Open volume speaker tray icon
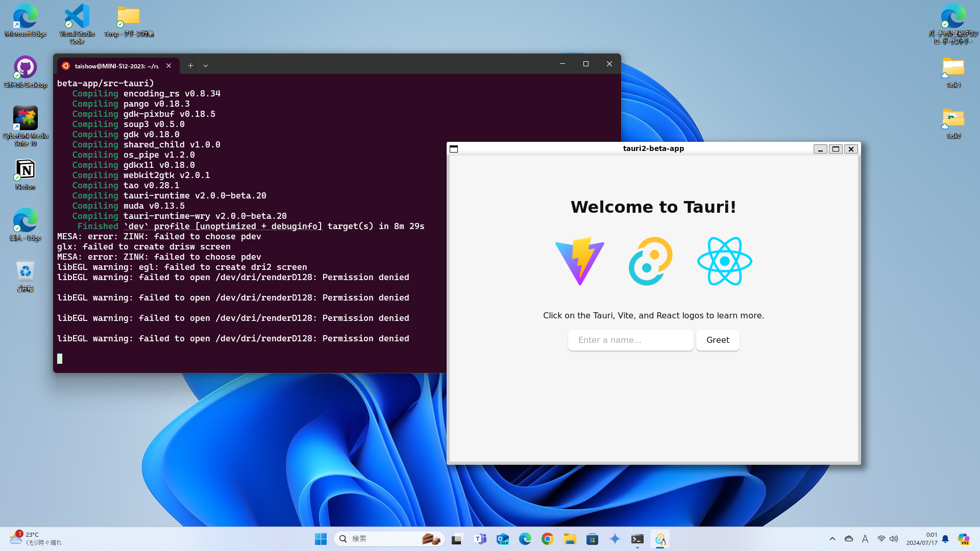Image resolution: width=980 pixels, height=551 pixels. (x=894, y=539)
